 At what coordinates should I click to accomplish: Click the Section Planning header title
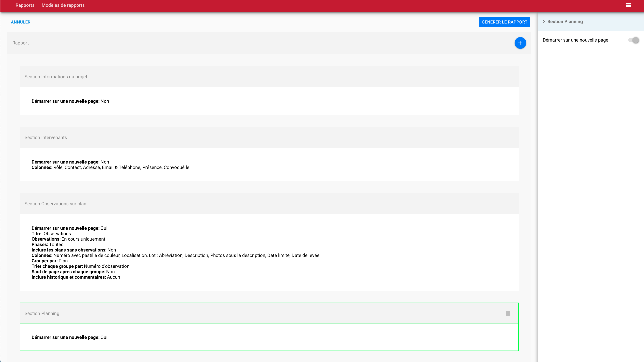pyautogui.click(x=42, y=313)
